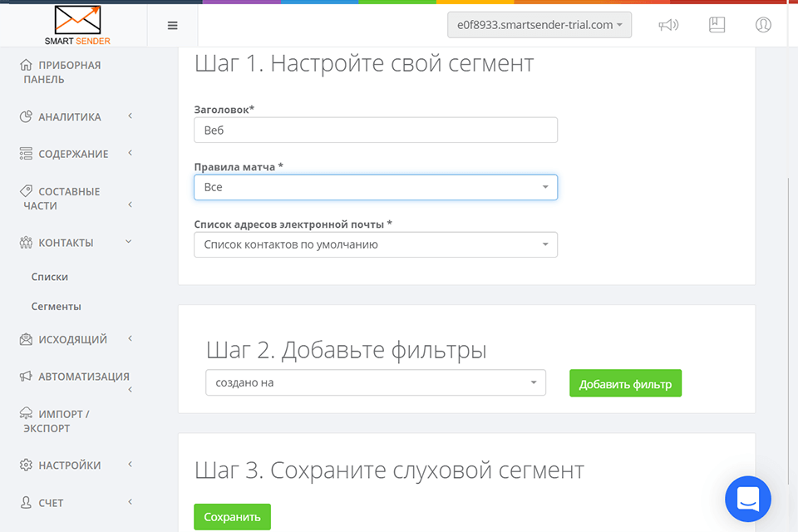Expand the Настройки menu chevron
Image resolution: width=798 pixels, height=532 pixels.
point(131,465)
